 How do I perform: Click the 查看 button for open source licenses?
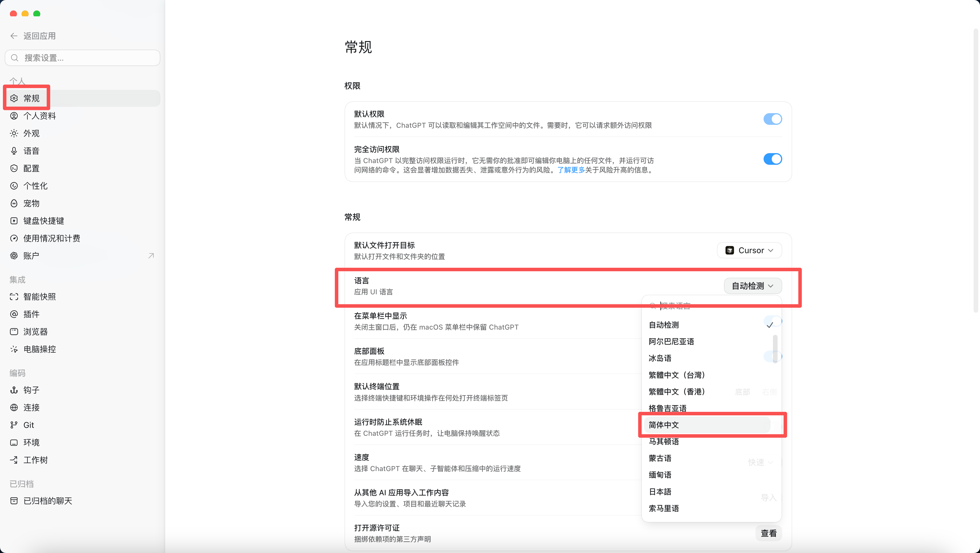point(769,533)
